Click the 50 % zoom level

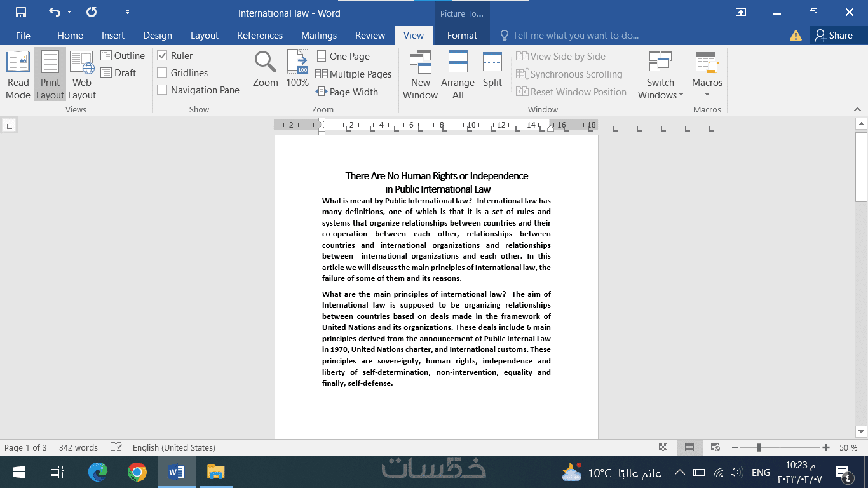click(x=848, y=447)
